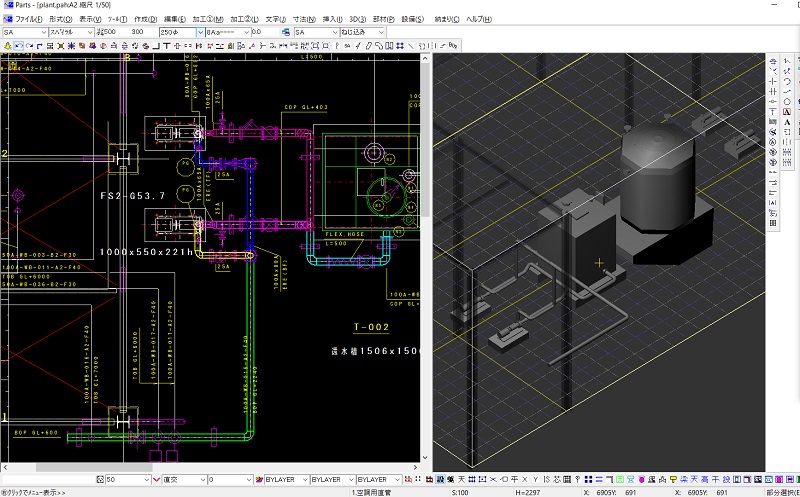800x497 pixels.
Task: Toggle the IS button in bottom toolbar
Action: 546,480
